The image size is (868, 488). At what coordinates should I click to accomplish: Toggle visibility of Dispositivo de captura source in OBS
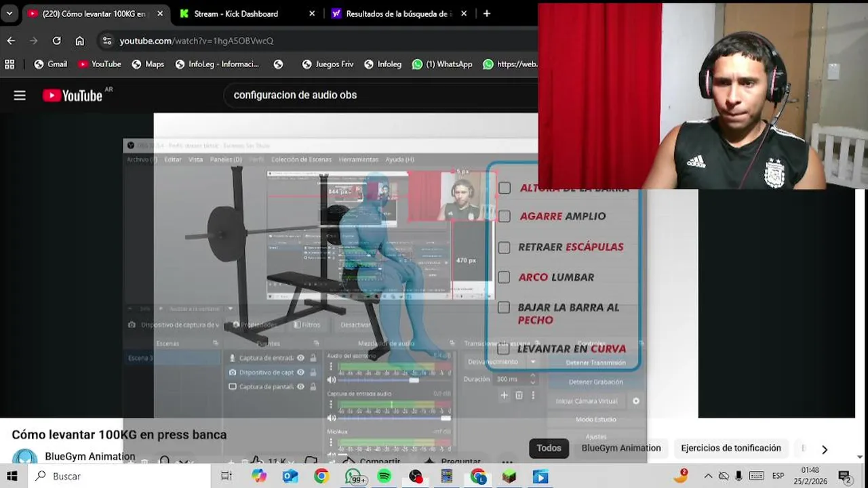(x=300, y=372)
